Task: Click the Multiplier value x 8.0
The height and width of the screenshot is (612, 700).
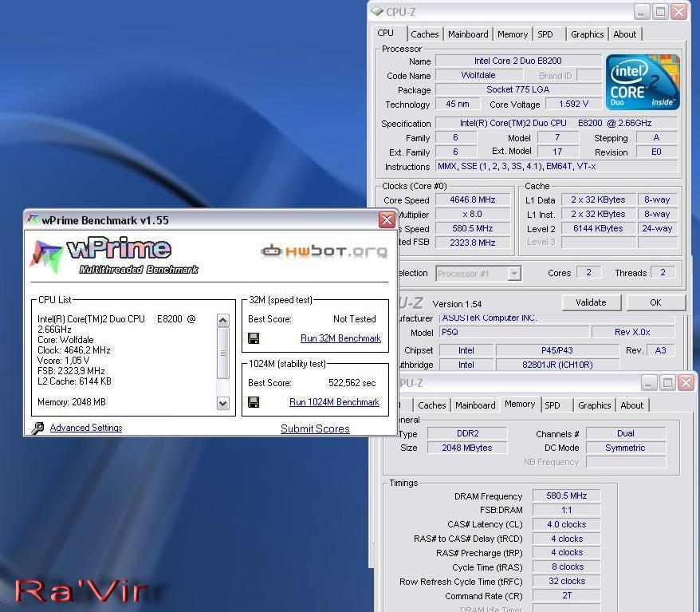Action: tap(473, 214)
